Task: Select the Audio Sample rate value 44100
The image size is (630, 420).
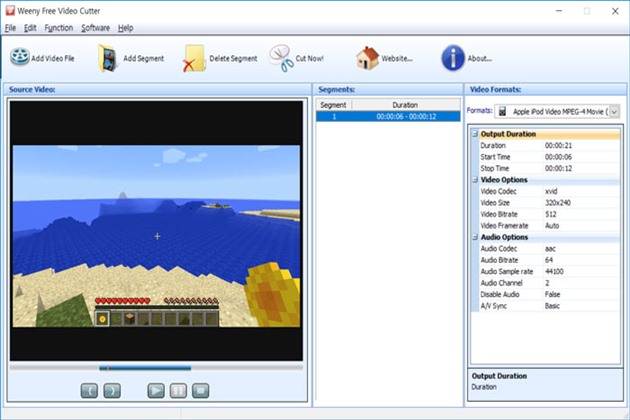Action: click(554, 272)
